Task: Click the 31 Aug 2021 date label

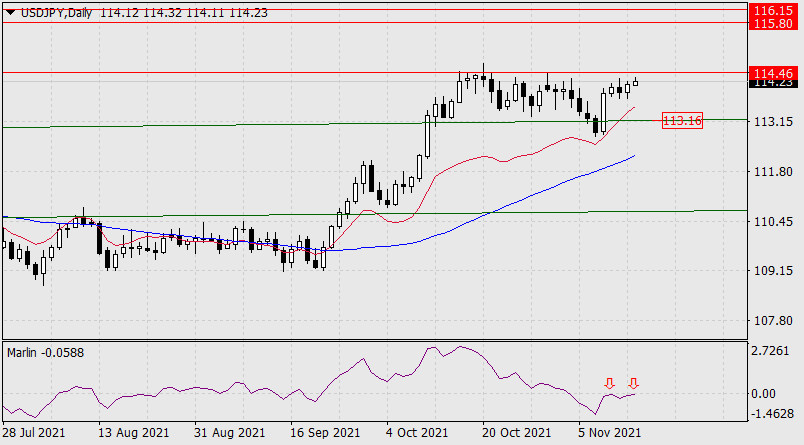Action: point(229,433)
